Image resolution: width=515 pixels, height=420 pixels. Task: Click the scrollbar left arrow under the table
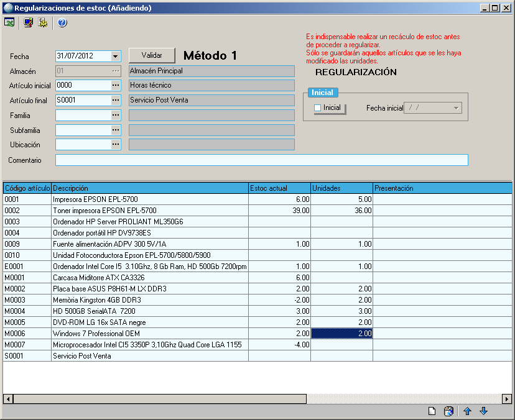8,399
